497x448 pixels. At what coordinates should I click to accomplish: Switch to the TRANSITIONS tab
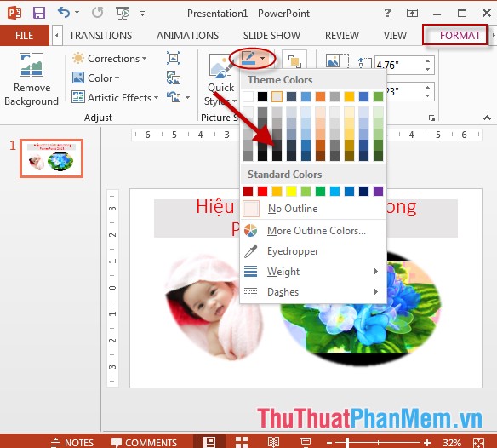pos(100,35)
